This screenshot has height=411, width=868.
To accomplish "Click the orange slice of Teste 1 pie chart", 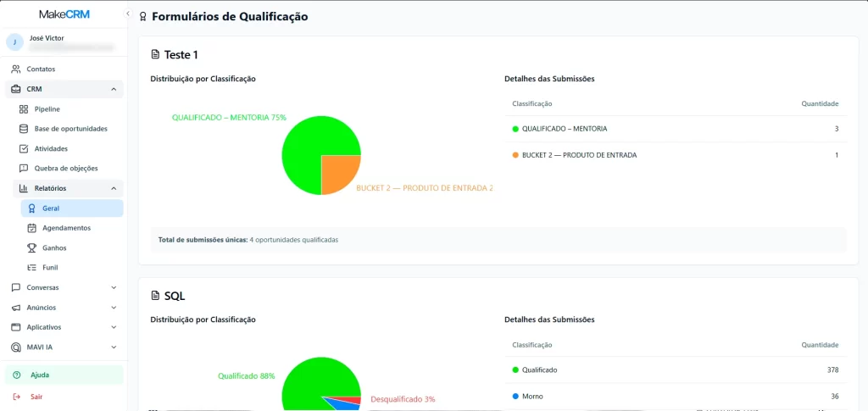I will point(338,173).
